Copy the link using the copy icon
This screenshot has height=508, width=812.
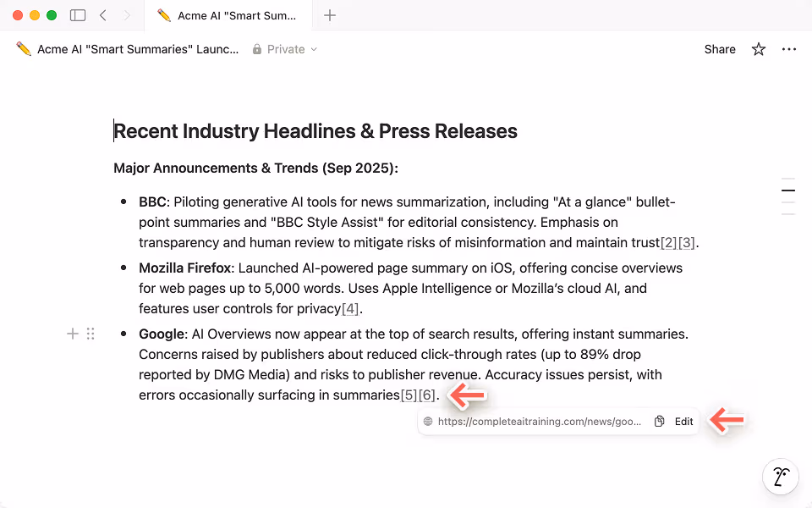[659, 421]
